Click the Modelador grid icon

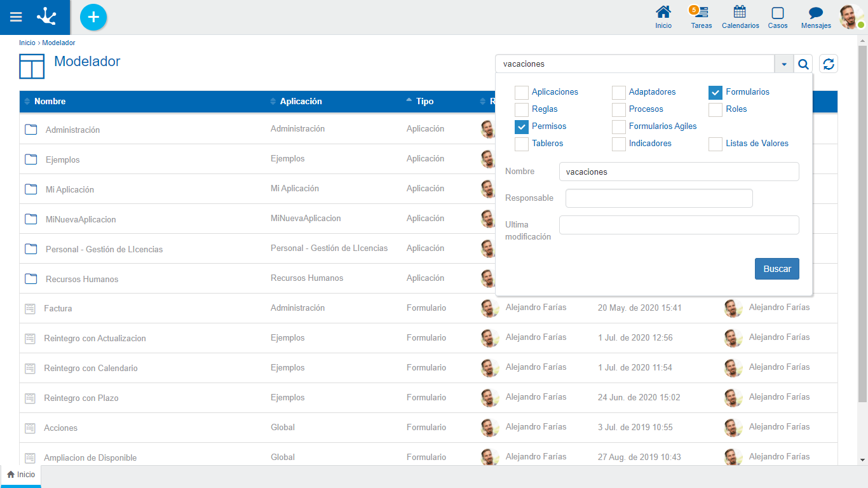(32, 66)
